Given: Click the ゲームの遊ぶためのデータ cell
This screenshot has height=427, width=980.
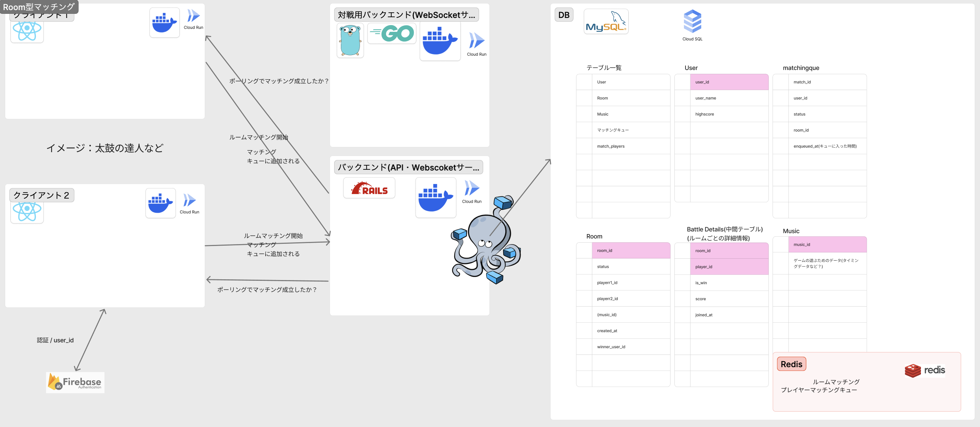Looking at the screenshot, I should click(828, 263).
